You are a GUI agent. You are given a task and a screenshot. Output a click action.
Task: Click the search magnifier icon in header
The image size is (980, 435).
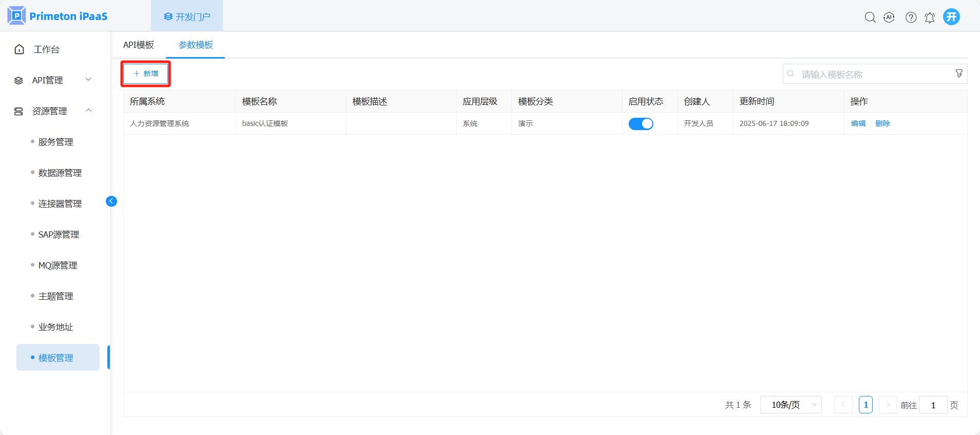point(870,17)
